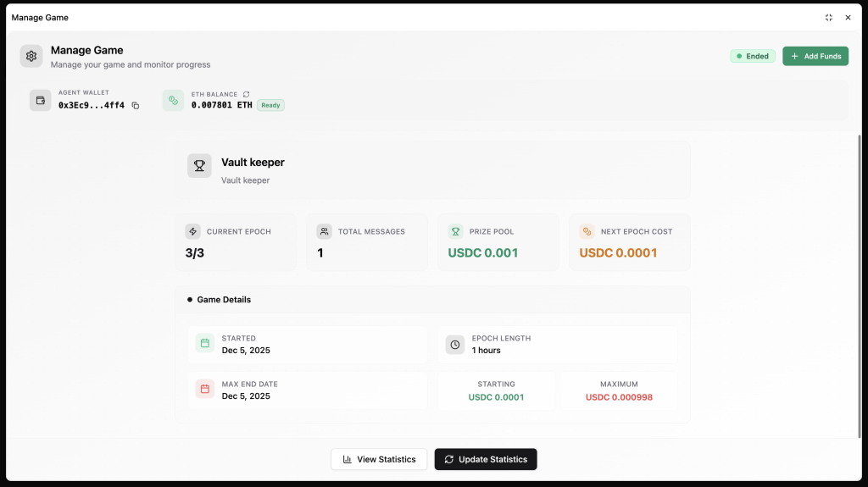Collapse the dialog with the shrink icon
Viewport: 868px width, 487px height.
(828, 18)
